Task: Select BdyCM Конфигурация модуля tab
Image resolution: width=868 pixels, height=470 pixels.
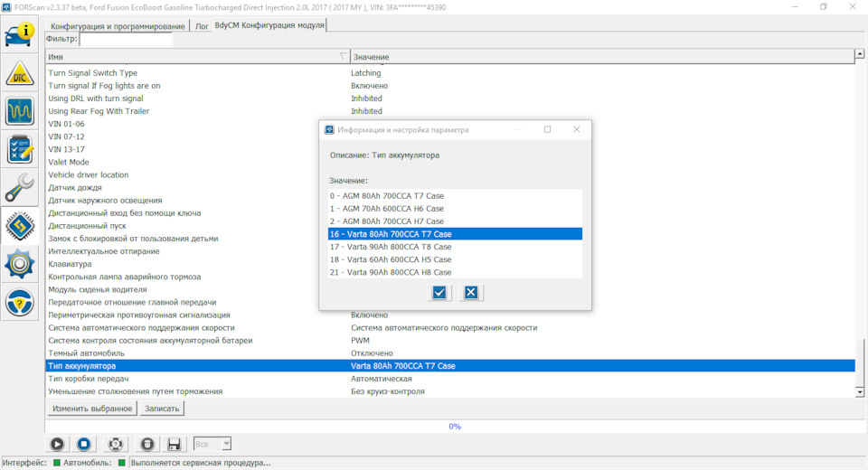Action: (x=269, y=25)
